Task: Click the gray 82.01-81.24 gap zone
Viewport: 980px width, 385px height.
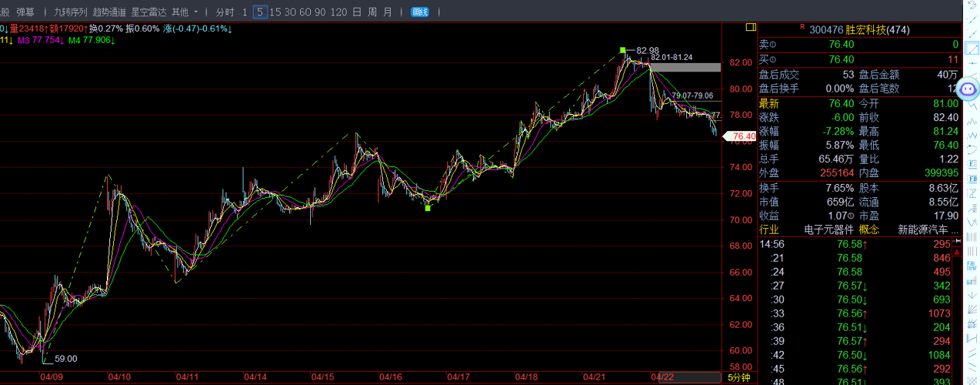Action: click(685, 68)
